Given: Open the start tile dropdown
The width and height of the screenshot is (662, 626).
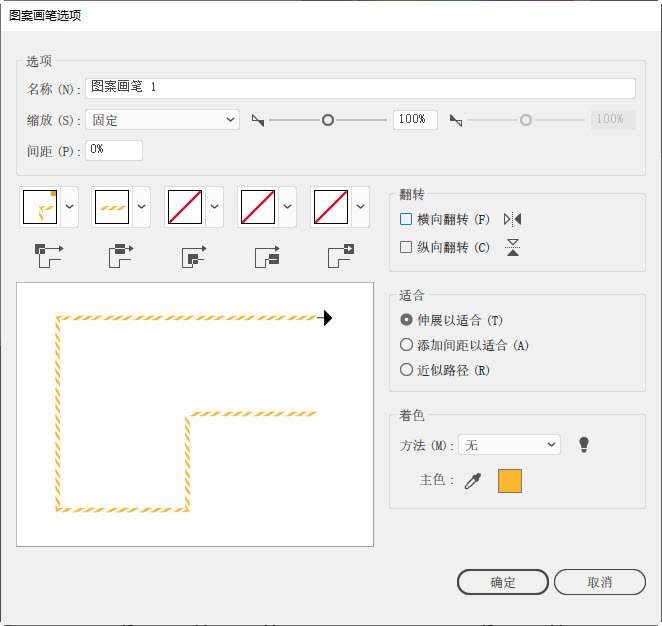Looking at the screenshot, I should coord(288,206).
